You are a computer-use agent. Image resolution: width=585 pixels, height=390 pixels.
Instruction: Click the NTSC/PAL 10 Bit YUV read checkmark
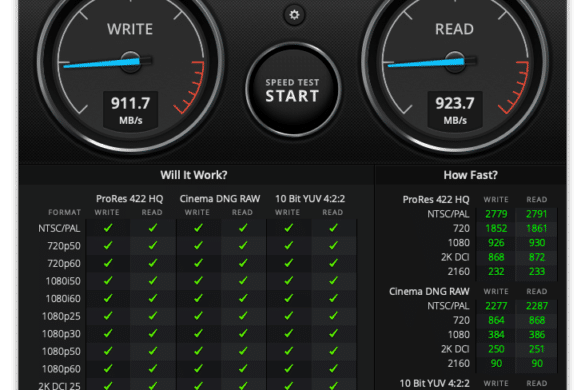(334, 228)
